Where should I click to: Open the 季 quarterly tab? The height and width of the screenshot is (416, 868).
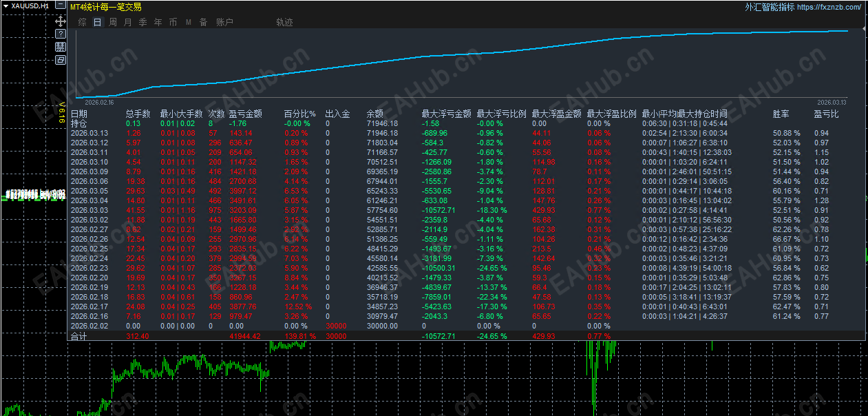click(143, 22)
